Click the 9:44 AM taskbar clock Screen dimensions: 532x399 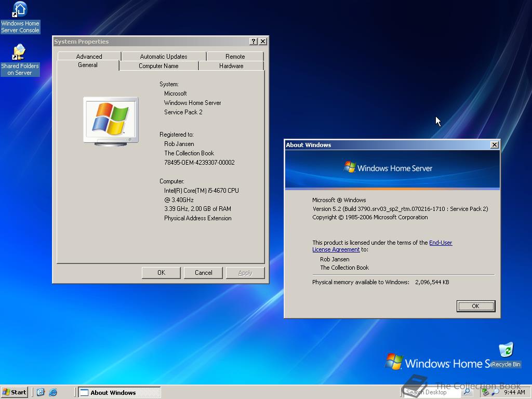(514, 392)
